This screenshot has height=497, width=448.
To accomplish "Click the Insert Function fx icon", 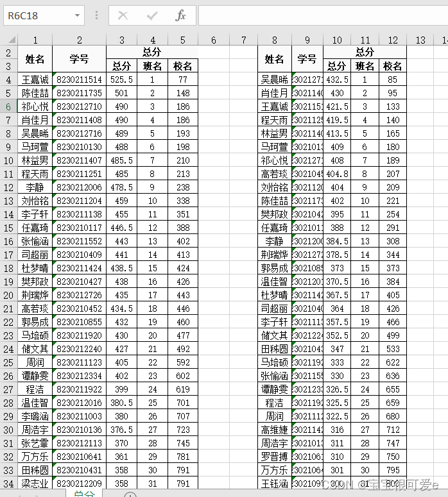I will pos(180,15).
